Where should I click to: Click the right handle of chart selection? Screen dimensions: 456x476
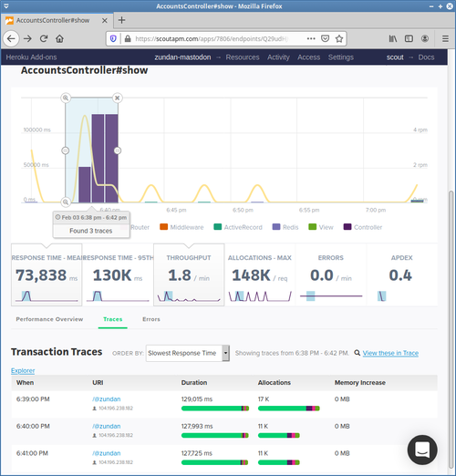click(x=118, y=150)
